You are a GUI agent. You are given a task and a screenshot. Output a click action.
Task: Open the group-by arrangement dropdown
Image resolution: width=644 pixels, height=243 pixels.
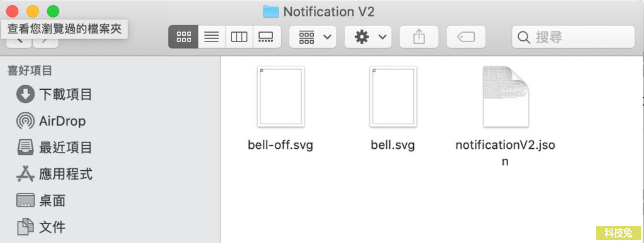tap(313, 37)
